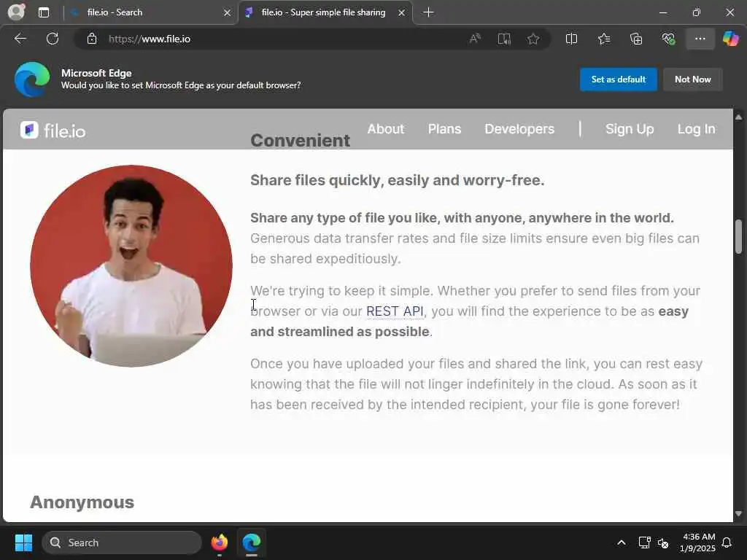The image size is (747, 560).
Task: Open a new browser tab
Action: (428, 12)
